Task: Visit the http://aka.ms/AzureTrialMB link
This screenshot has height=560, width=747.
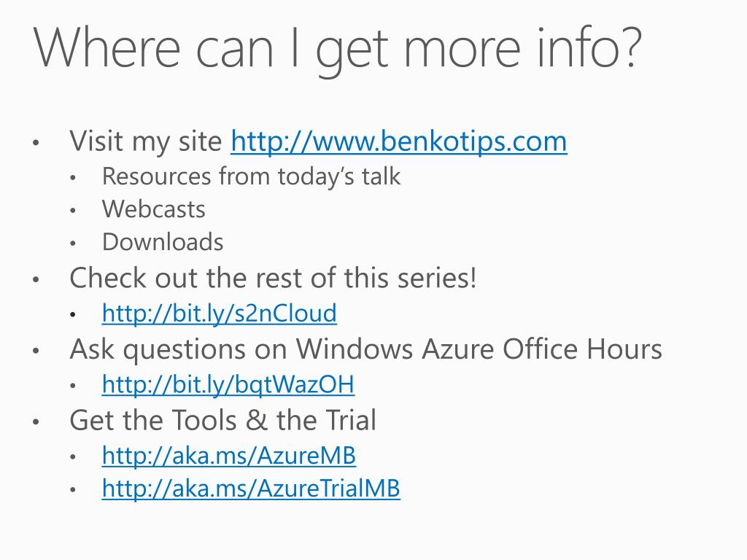Action: tap(251, 489)
